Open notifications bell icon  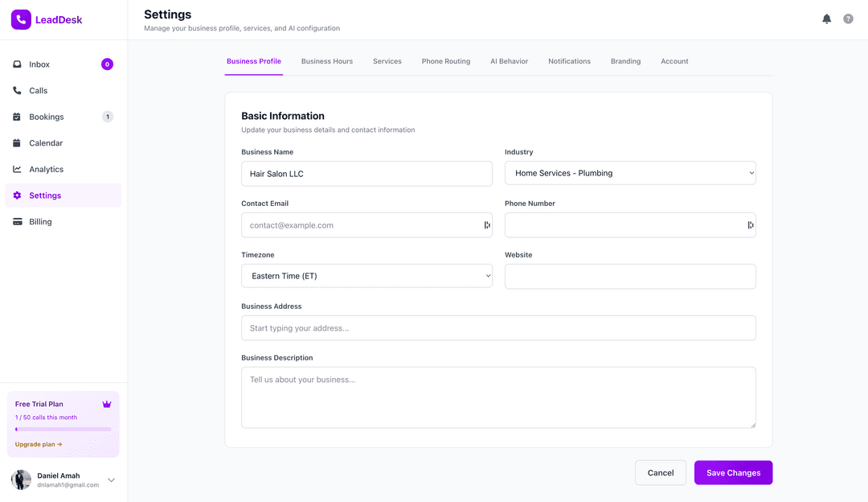tap(826, 19)
